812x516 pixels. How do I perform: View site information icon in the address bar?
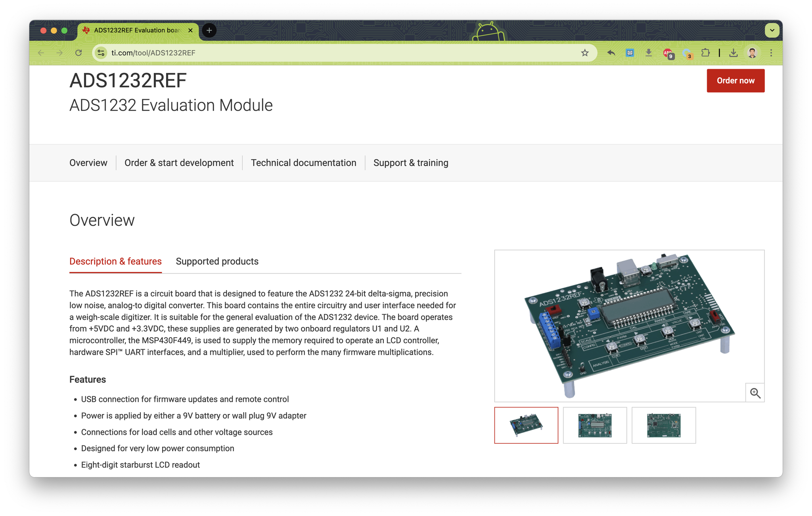tap(101, 53)
